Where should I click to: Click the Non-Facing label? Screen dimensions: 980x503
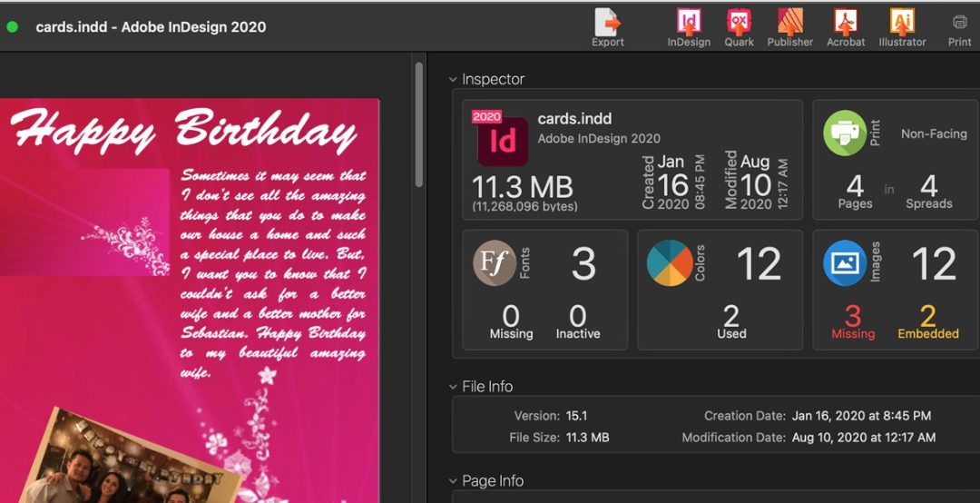click(x=934, y=133)
